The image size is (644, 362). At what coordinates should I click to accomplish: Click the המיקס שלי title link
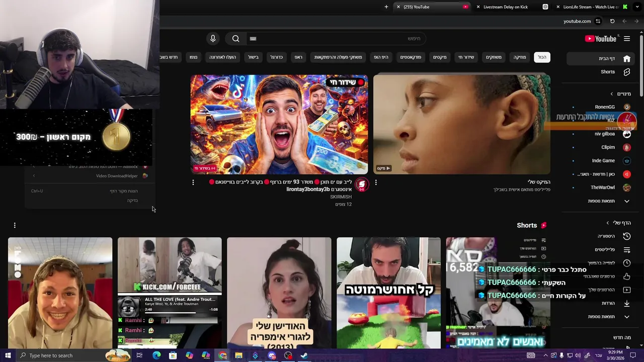[x=539, y=182]
